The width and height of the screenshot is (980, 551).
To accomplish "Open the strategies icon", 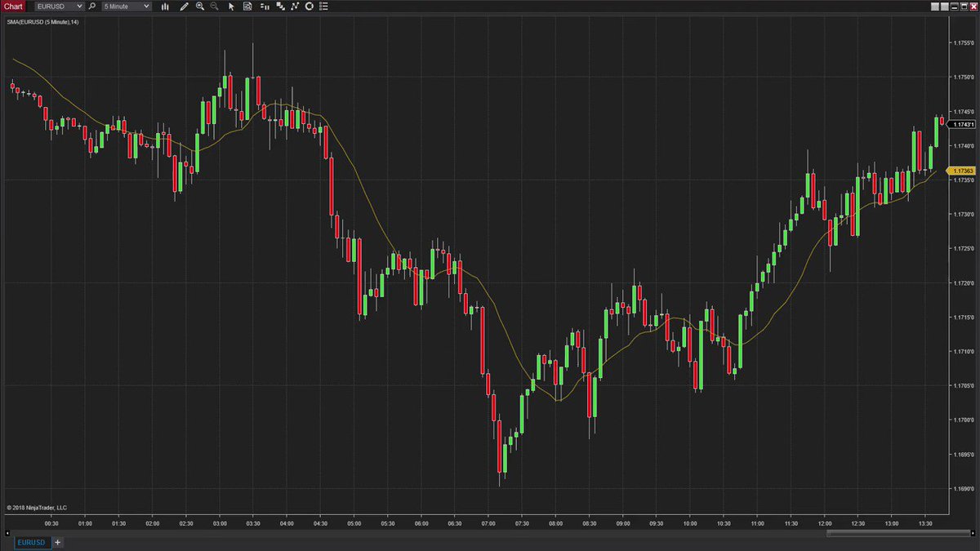I will coord(280,6).
